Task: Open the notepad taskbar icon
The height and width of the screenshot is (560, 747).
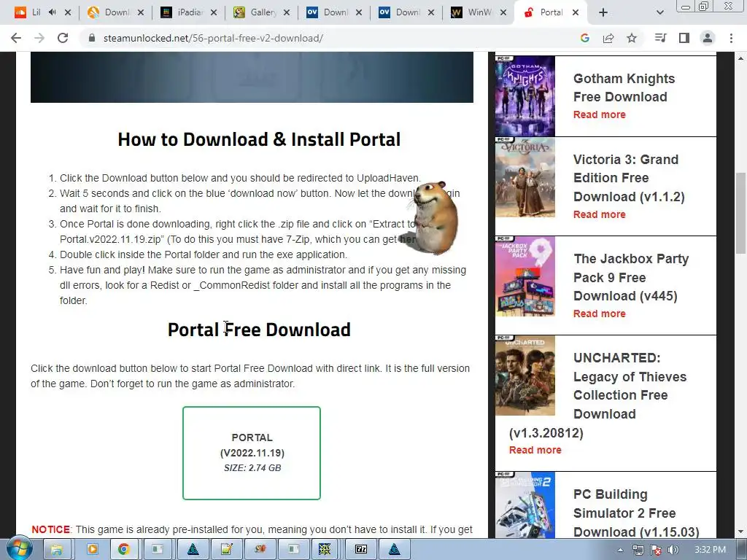Action: (227, 550)
